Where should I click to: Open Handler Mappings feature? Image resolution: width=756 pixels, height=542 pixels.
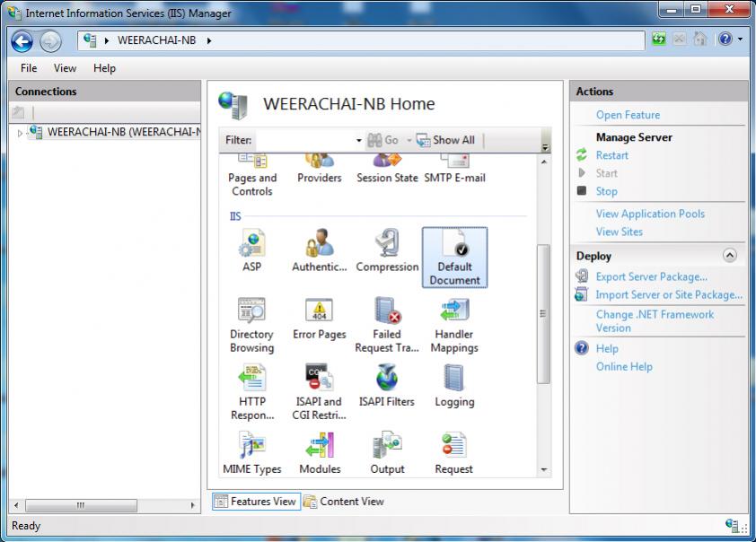(454, 325)
